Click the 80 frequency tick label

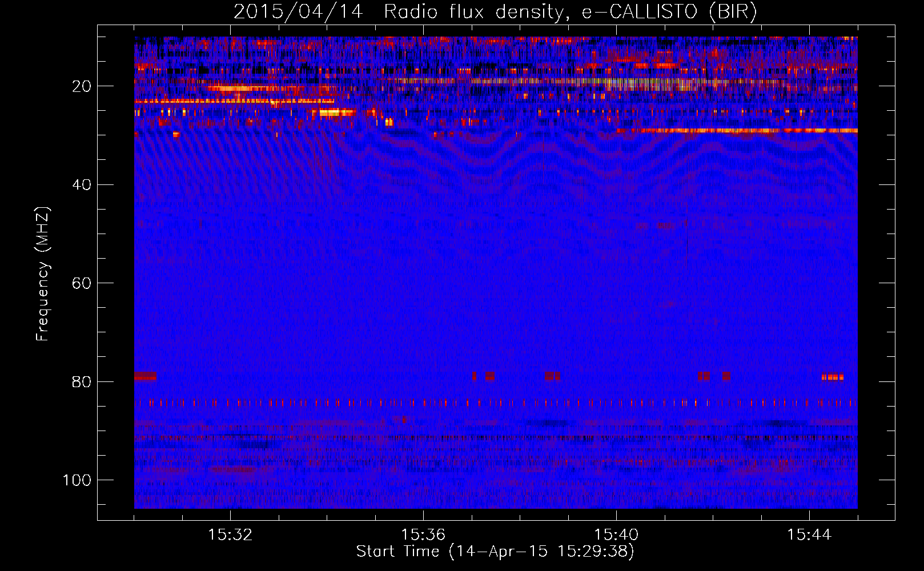[82, 382]
